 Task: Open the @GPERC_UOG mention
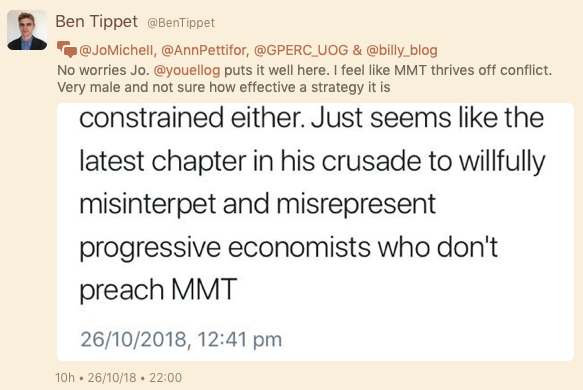coord(301,50)
